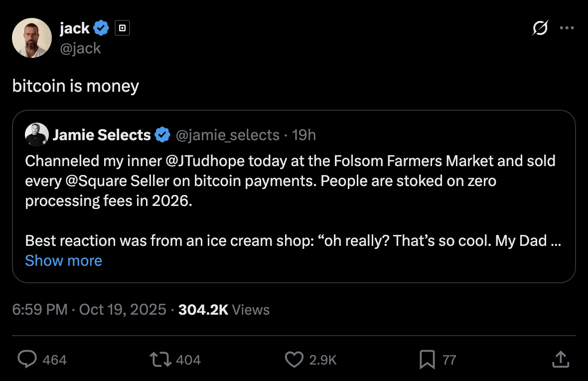This screenshot has width=588, height=381.
Task: Click the share upload icon
Action: click(560, 359)
